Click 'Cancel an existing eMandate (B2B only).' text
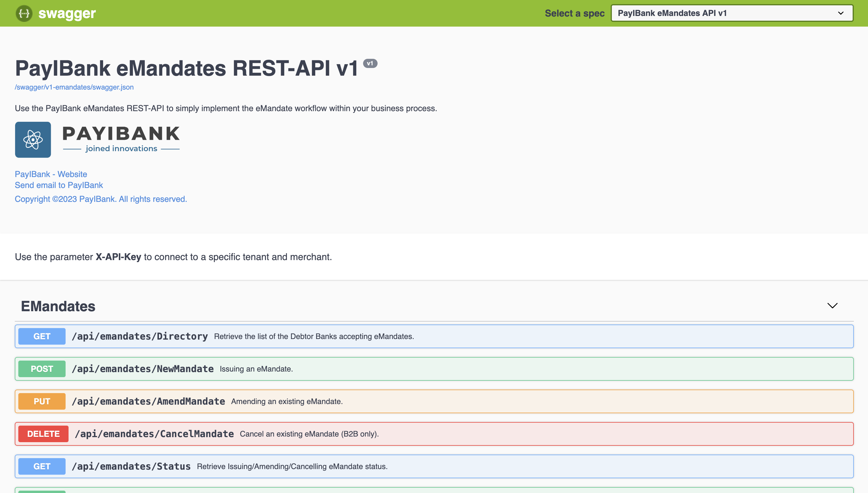 309,434
